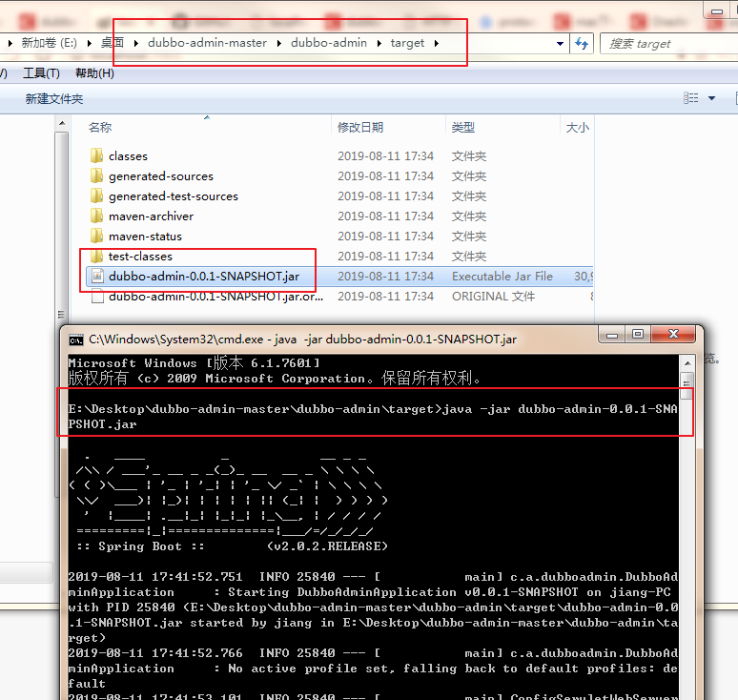
Task: Click the 新建文件夹 button
Action: point(54,99)
